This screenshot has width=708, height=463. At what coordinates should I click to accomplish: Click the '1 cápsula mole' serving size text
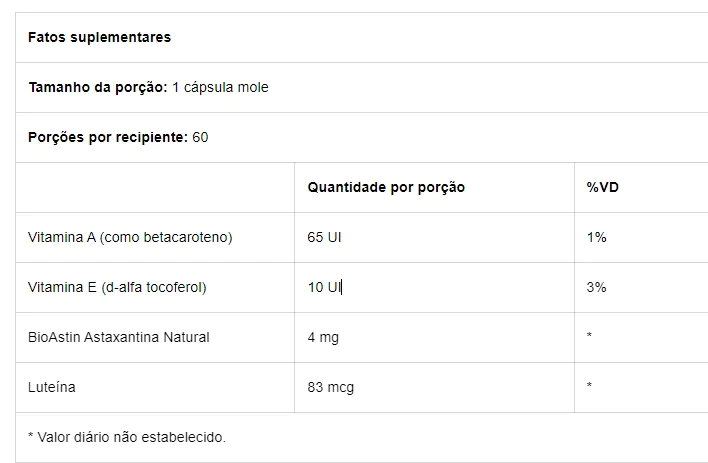tap(220, 87)
